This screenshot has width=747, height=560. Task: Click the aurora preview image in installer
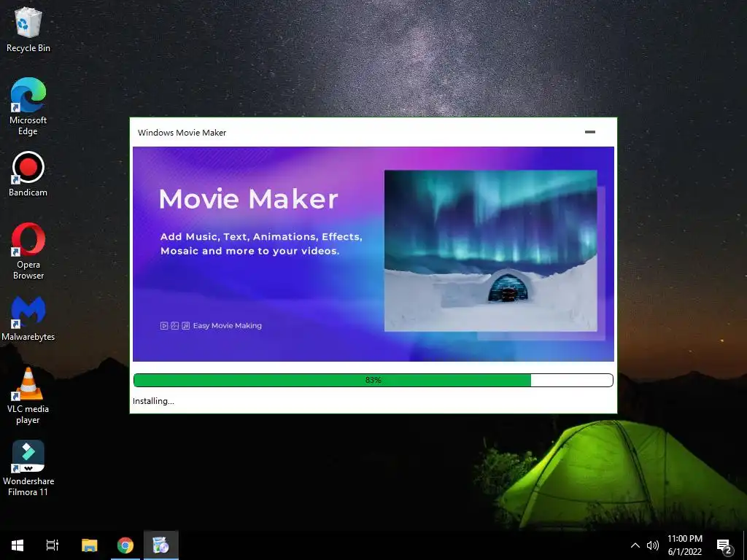[x=491, y=251]
